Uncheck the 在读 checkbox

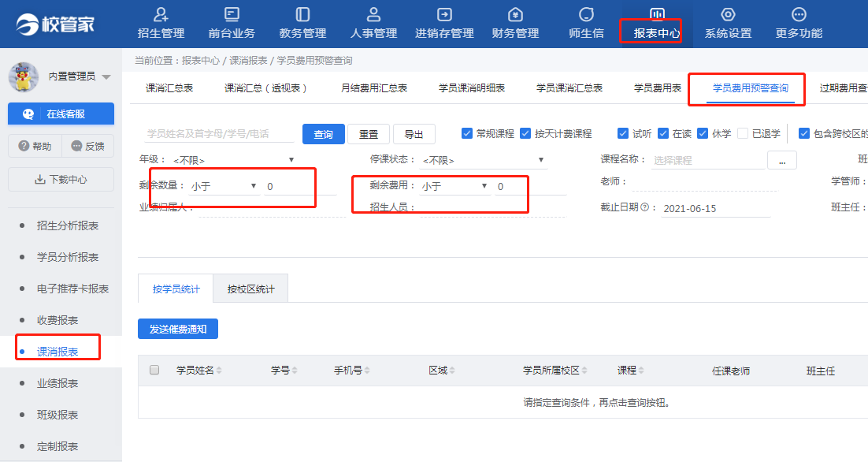[662, 133]
